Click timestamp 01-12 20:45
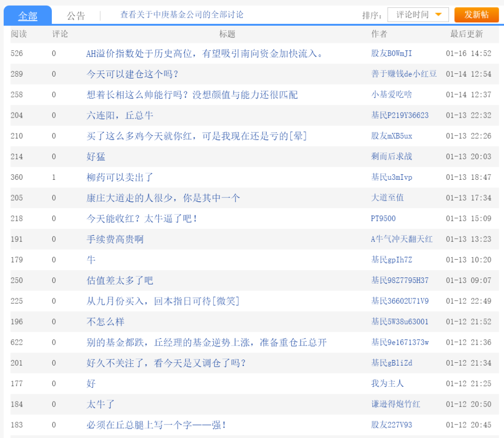504x438 pixels. tap(469, 424)
